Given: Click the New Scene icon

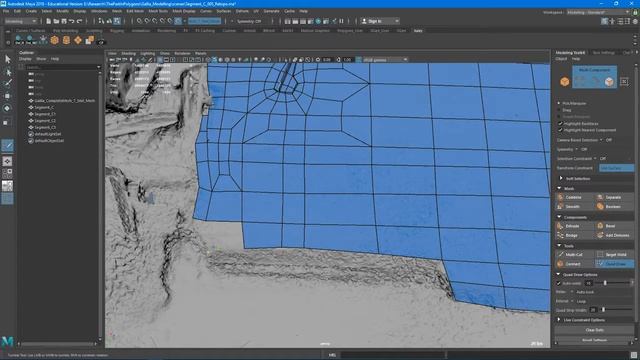Looking at the screenshot, I should click(x=49, y=21).
